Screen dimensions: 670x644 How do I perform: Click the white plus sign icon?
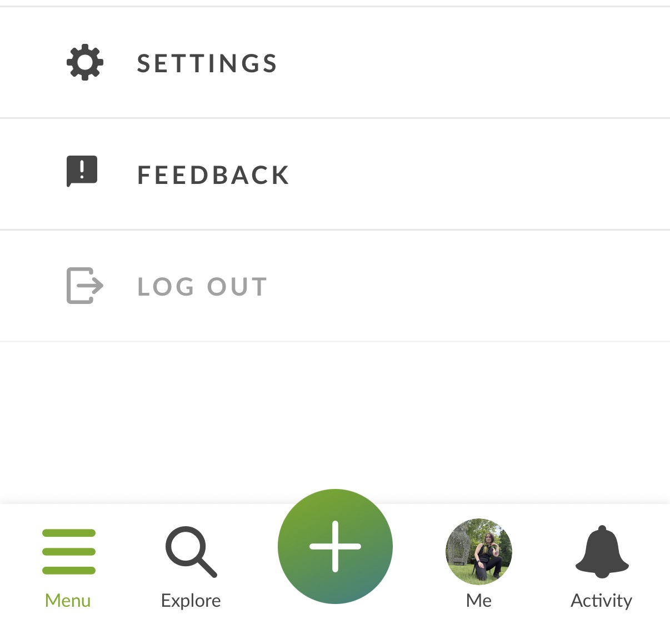point(335,546)
